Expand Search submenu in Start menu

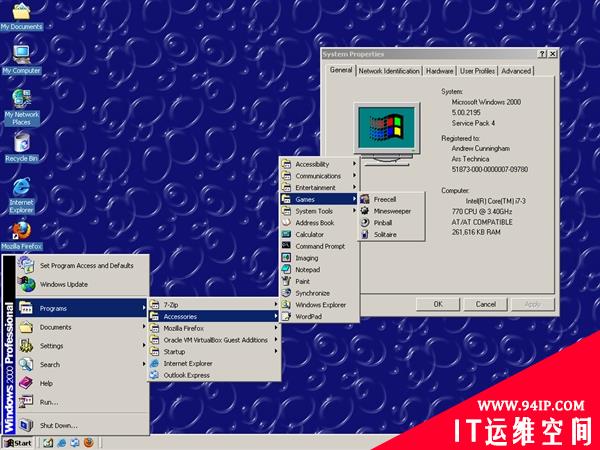click(x=82, y=365)
